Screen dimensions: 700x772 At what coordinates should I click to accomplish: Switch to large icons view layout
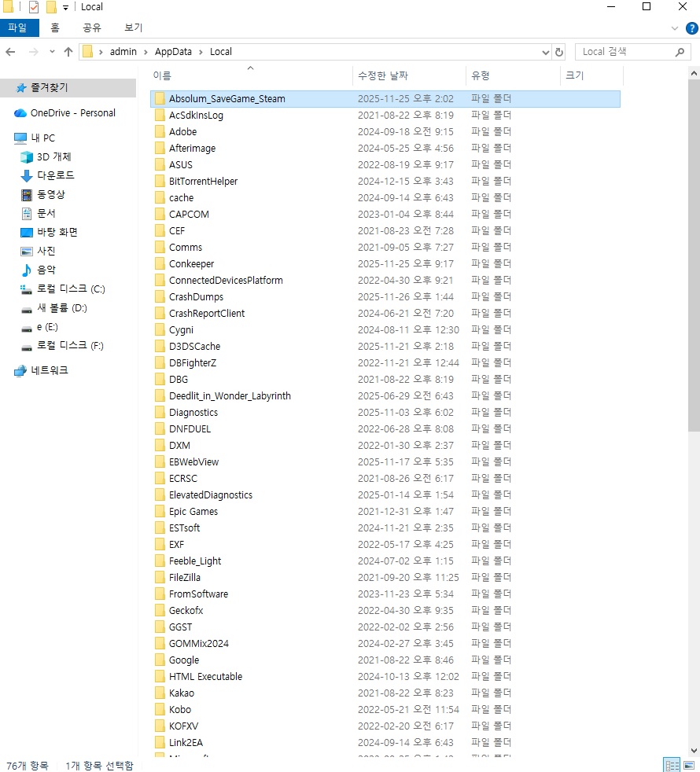click(x=689, y=765)
